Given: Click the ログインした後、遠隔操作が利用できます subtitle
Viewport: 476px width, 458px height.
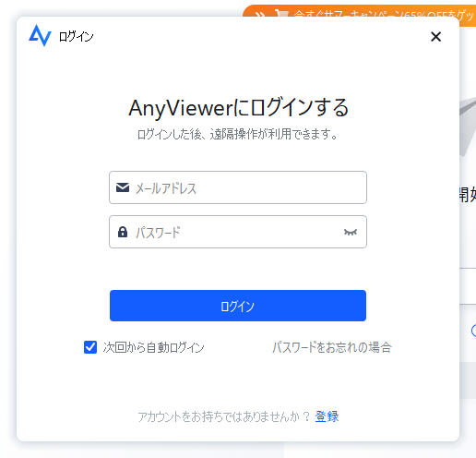Looking at the screenshot, I should (x=238, y=134).
